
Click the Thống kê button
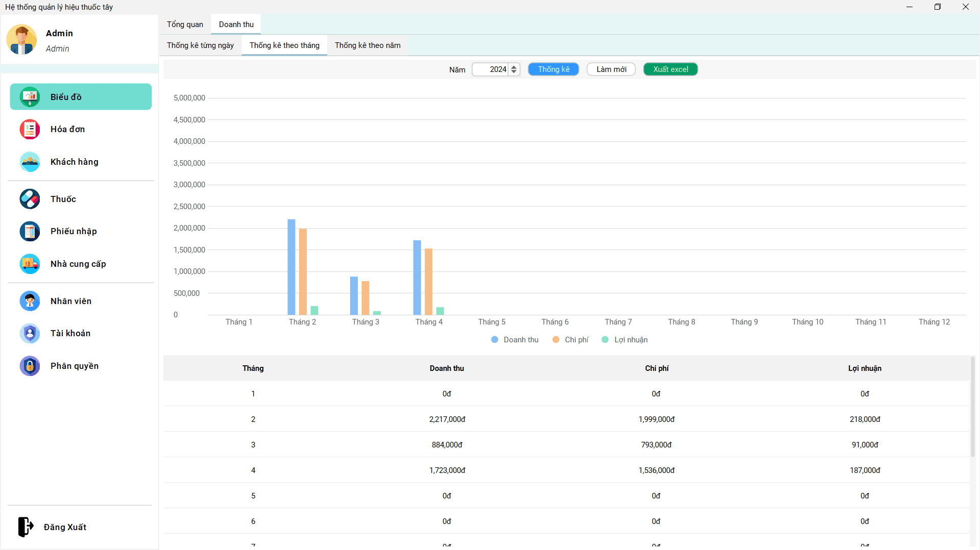click(x=553, y=69)
